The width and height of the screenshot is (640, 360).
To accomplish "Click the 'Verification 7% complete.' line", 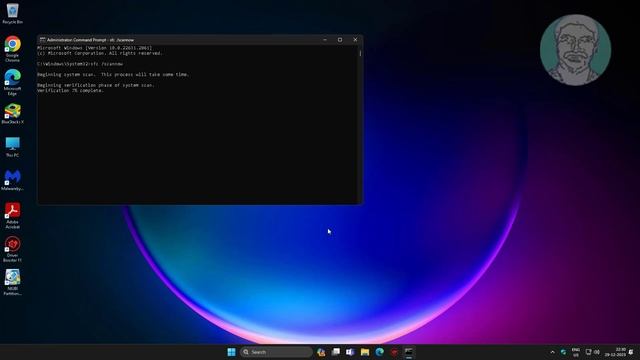I will coord(70,91).
